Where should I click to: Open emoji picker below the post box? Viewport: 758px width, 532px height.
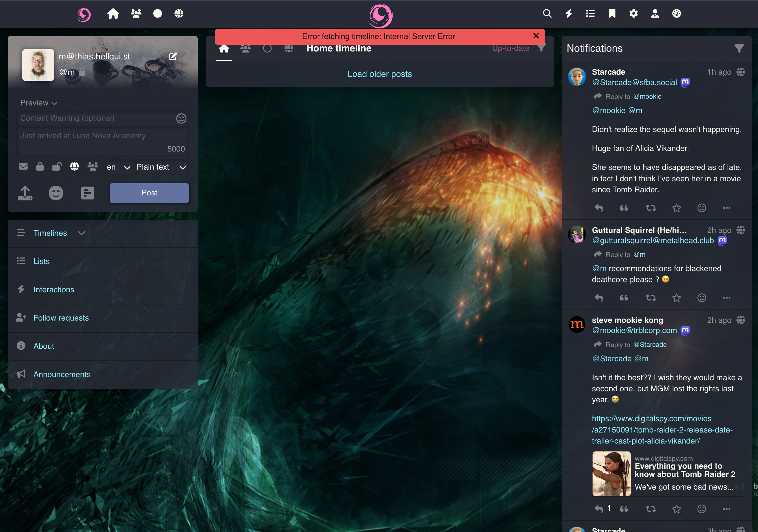click(x=56, y=193)
